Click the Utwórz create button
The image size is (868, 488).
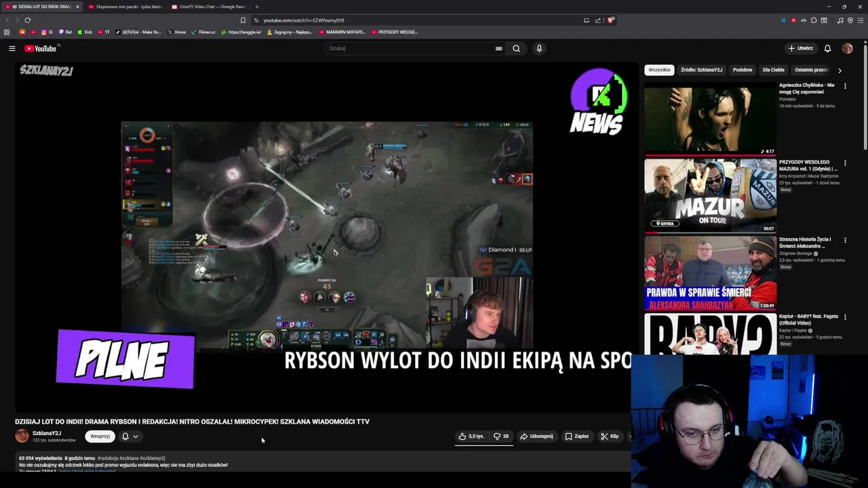point(801,48)
